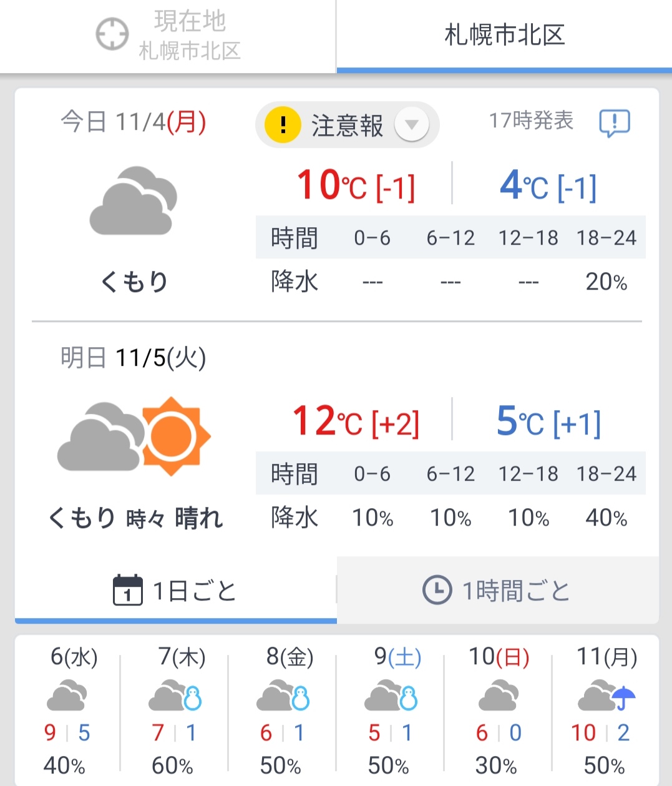672x786 pixels.
Task: Switch to the 現在地 tab
Action: tap(168, 36)
